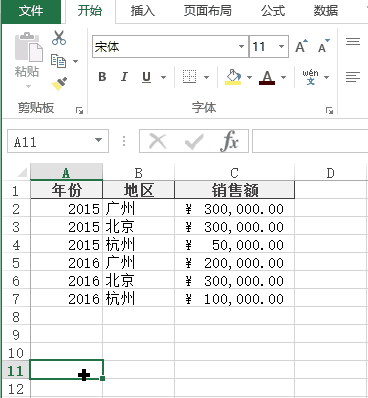
Task: Select row 1 header
Action: pyautogui.click(x=16, y=191)
